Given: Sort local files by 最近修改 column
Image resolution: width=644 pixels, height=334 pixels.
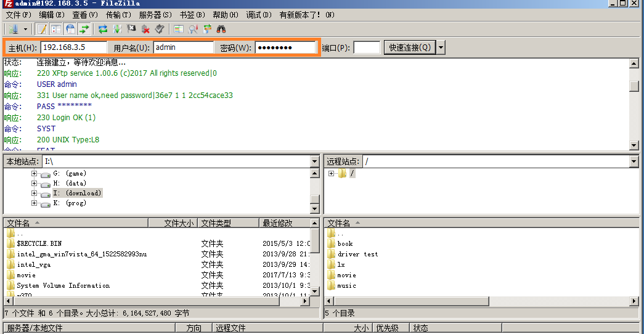Looking at the screenshot, I should point(284,223).
